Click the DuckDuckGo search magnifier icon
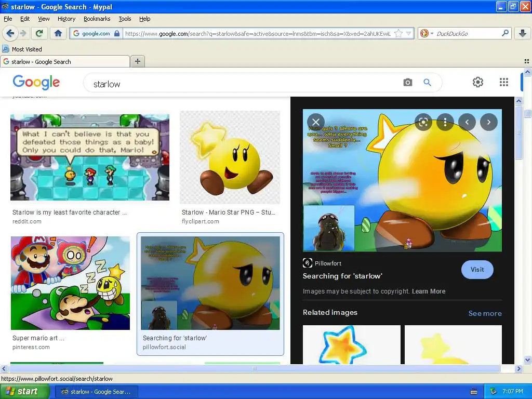 pos(505,33)
